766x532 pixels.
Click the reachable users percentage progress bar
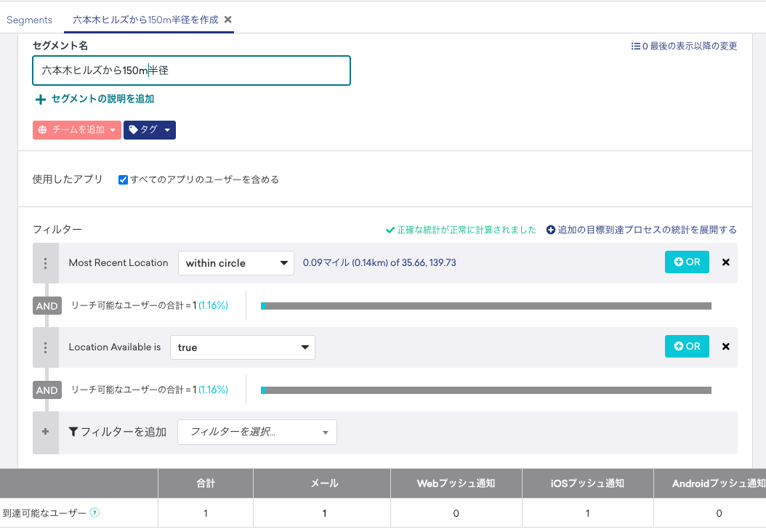pyautogui.click(x=487, y=305)
